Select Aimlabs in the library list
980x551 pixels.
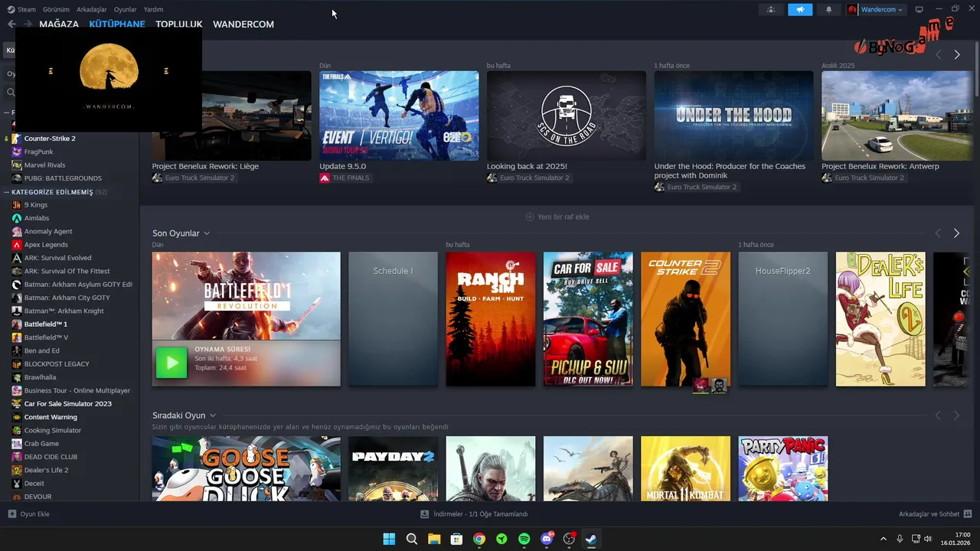pos(37,218)
